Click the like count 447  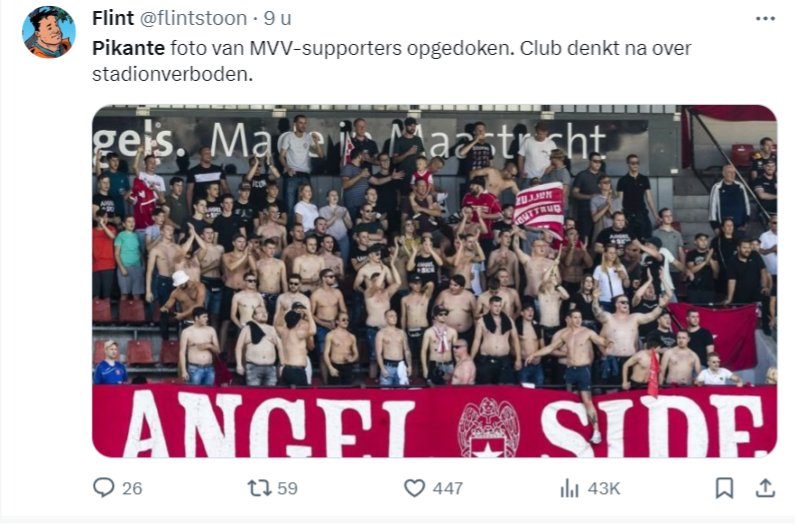point(448,488)
